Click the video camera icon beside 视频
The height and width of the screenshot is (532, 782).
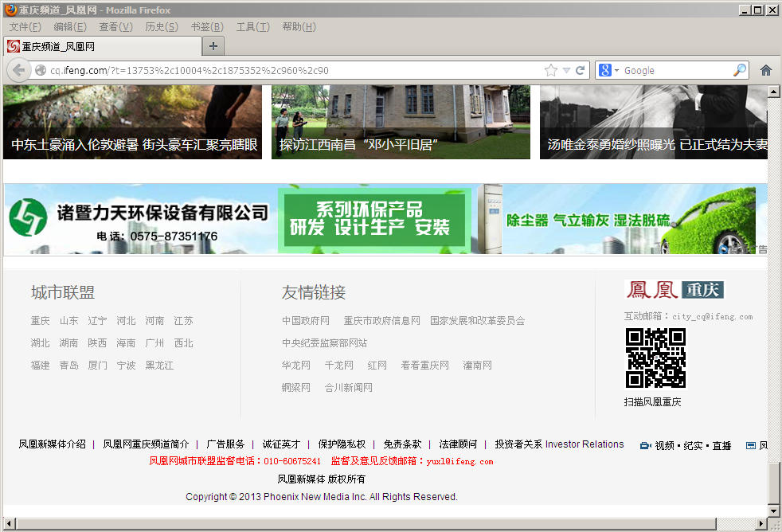click(645, 446)
